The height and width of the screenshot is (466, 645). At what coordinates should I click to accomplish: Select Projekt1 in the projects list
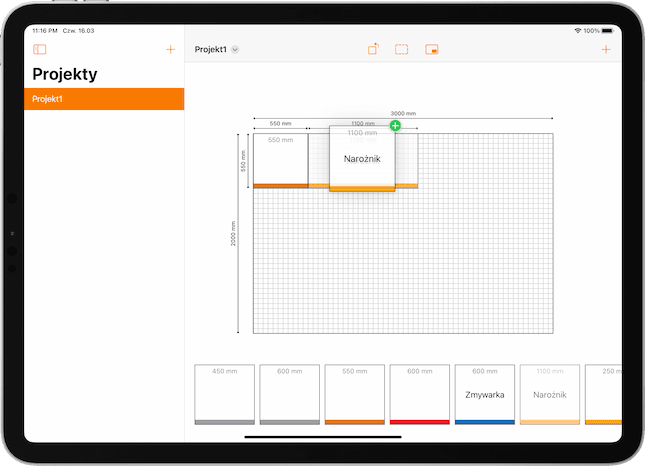click(x=104, y=99)
